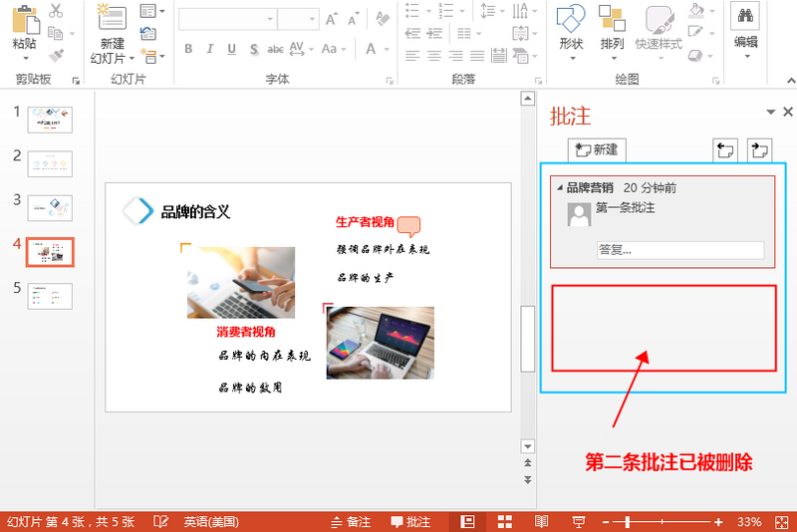
Task: Click the Decrease Font Size icon
Action: point(354,19)
